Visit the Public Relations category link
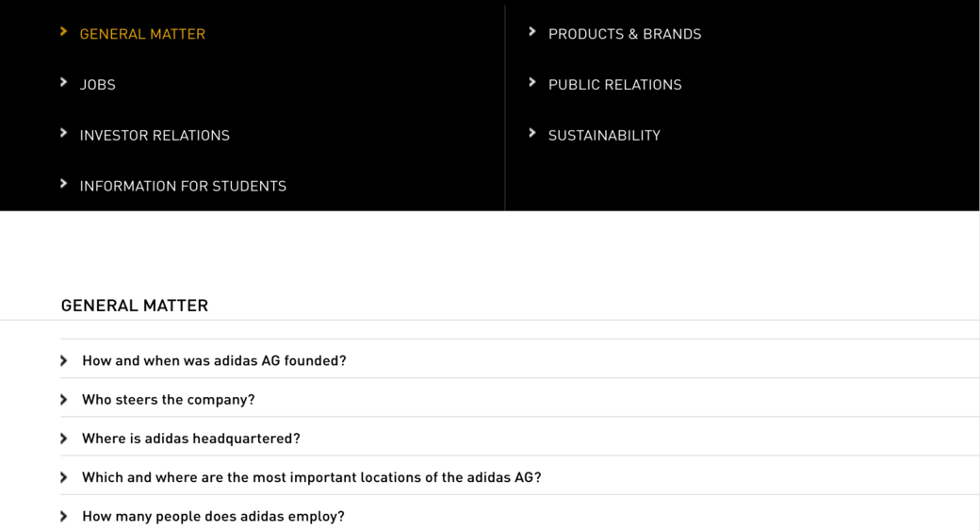The width and height of the screenshot is (980, 531). [614, 85]
